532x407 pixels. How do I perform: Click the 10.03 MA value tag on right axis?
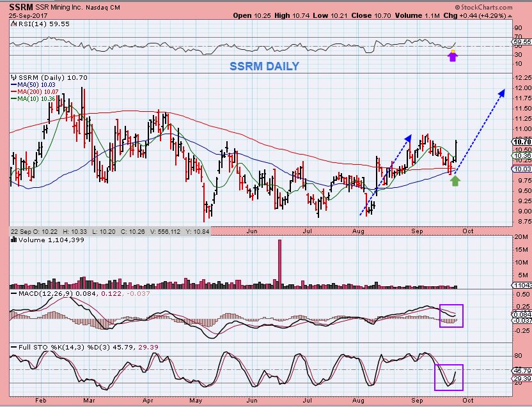(522, 169)
